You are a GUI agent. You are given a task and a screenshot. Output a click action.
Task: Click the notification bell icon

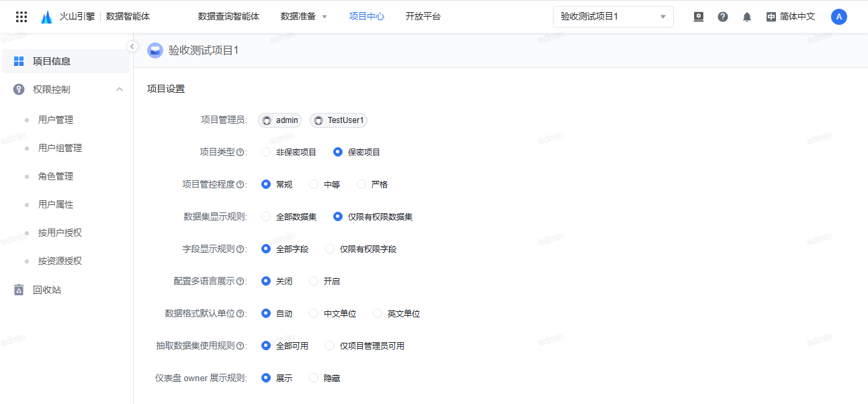pyautogui.click(x=746, y=17)
